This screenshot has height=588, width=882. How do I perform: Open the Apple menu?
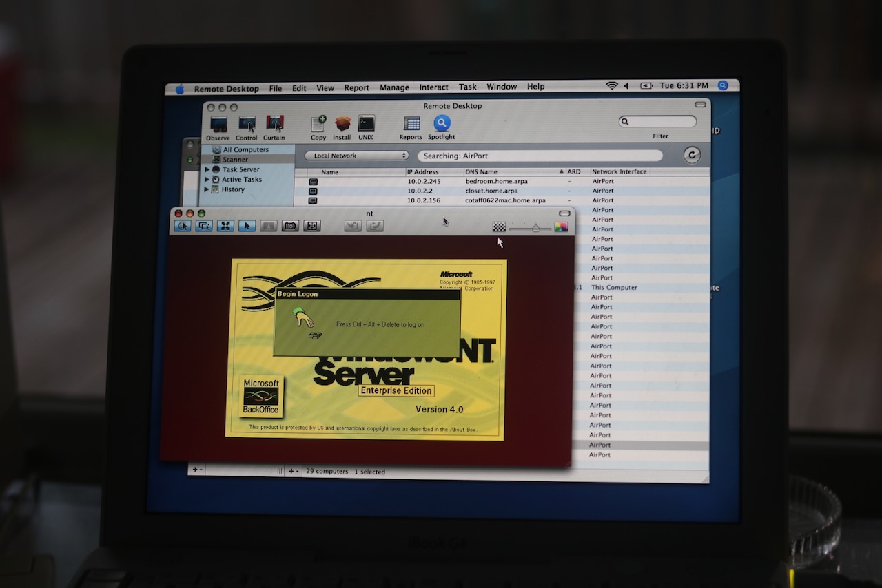coord(180,89)
